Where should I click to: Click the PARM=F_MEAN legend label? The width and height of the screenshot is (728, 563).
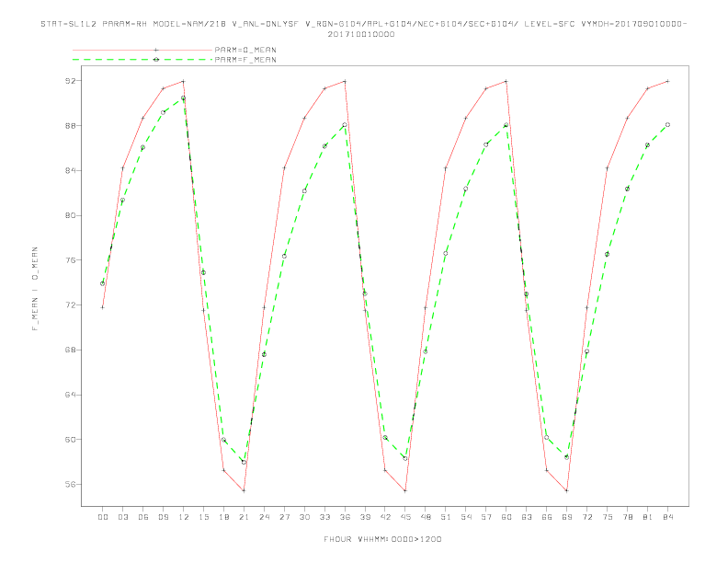pos(245,60)
